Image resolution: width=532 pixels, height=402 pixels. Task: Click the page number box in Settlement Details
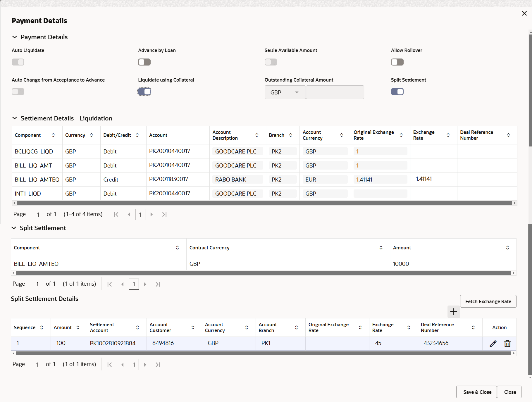coord(140,214)
